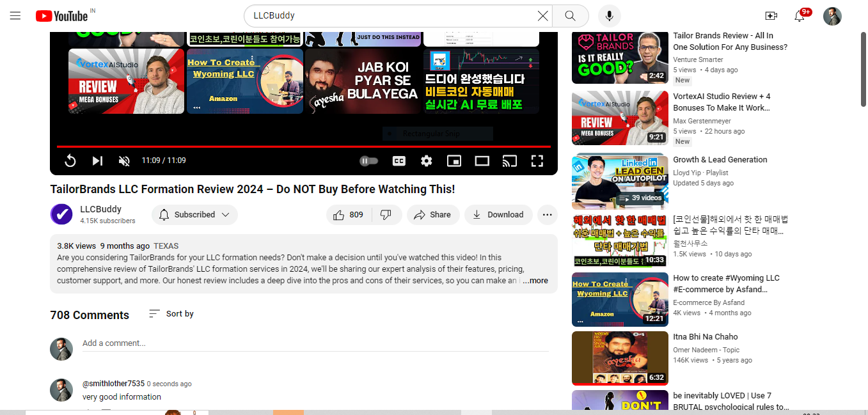Screen dimensions: 868x415
Task: Open LLCBuddy channel name link
Action: 100,209
